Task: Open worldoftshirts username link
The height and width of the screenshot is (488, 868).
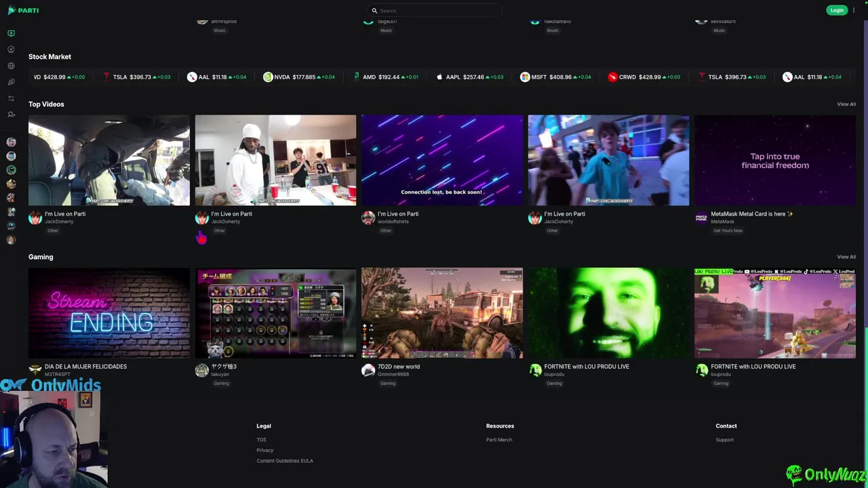Action: tap(393, 222)
